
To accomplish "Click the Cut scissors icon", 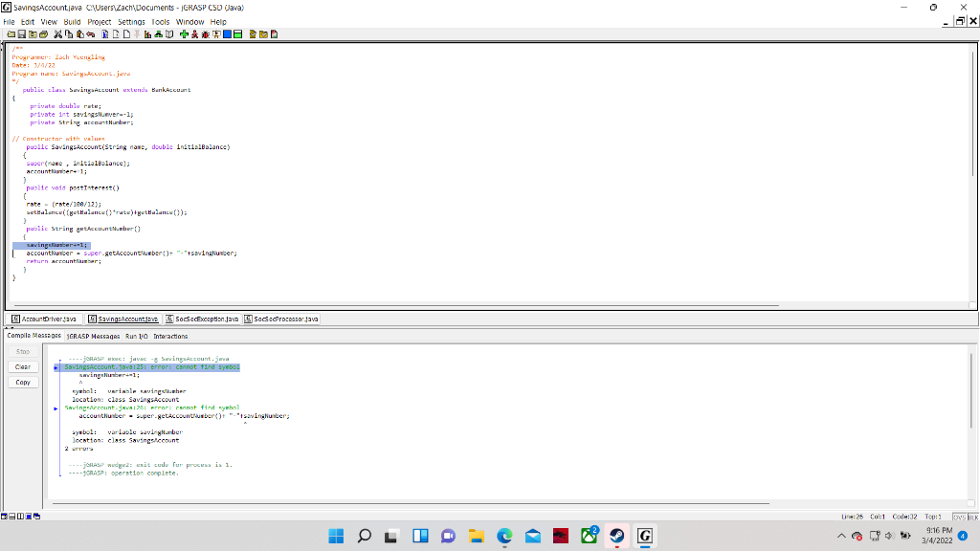I will tap(58, 34).
